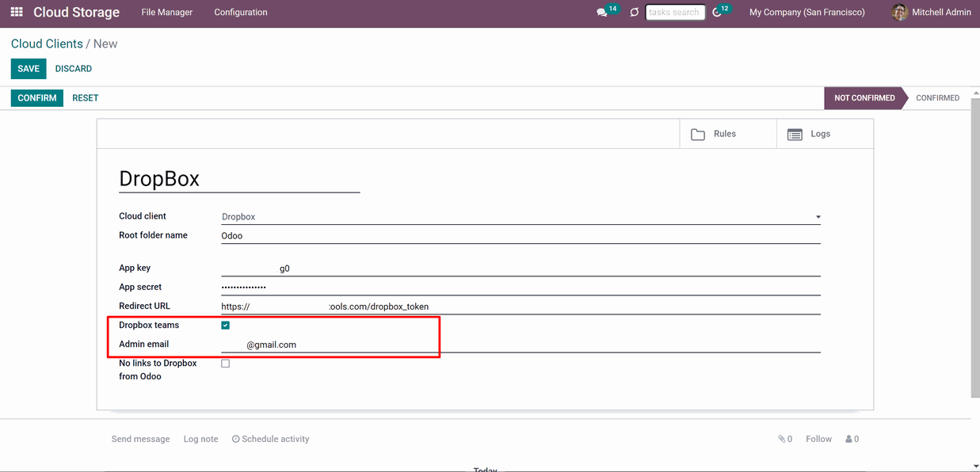Click the DropBox name field
The height and width of the screenshot is (472, 980).
(239, 179)
